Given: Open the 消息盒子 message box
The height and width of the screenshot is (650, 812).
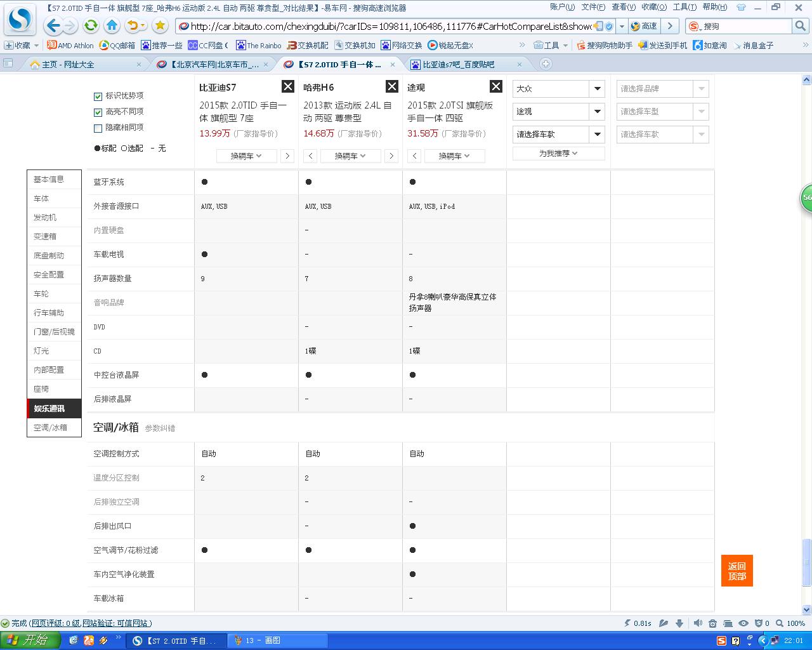Looking at the screenshot, I should coord(754,46).
